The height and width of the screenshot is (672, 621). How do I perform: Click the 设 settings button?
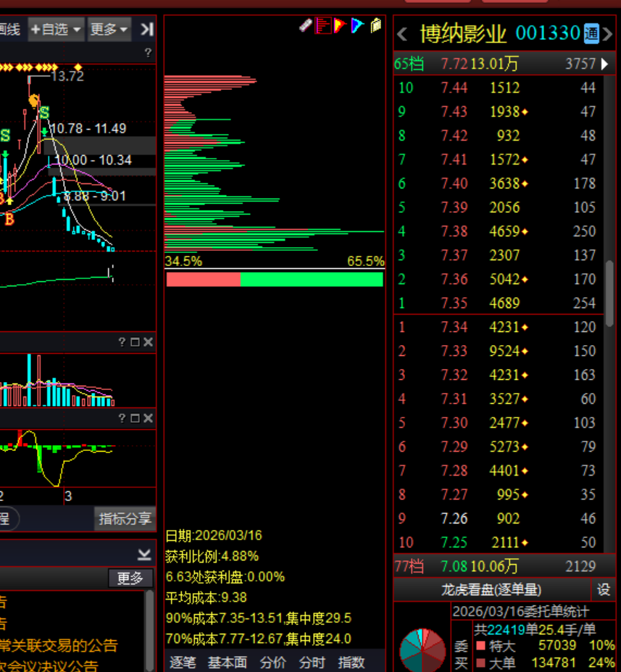[604, 589]
